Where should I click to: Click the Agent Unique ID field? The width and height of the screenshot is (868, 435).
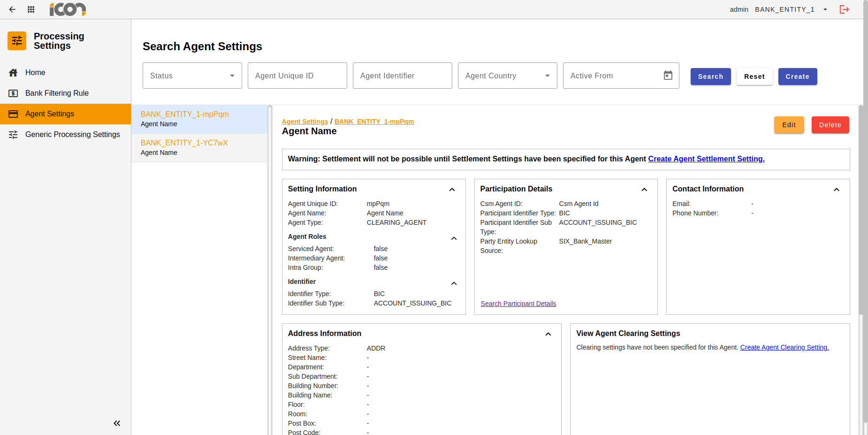click(297, 76)
